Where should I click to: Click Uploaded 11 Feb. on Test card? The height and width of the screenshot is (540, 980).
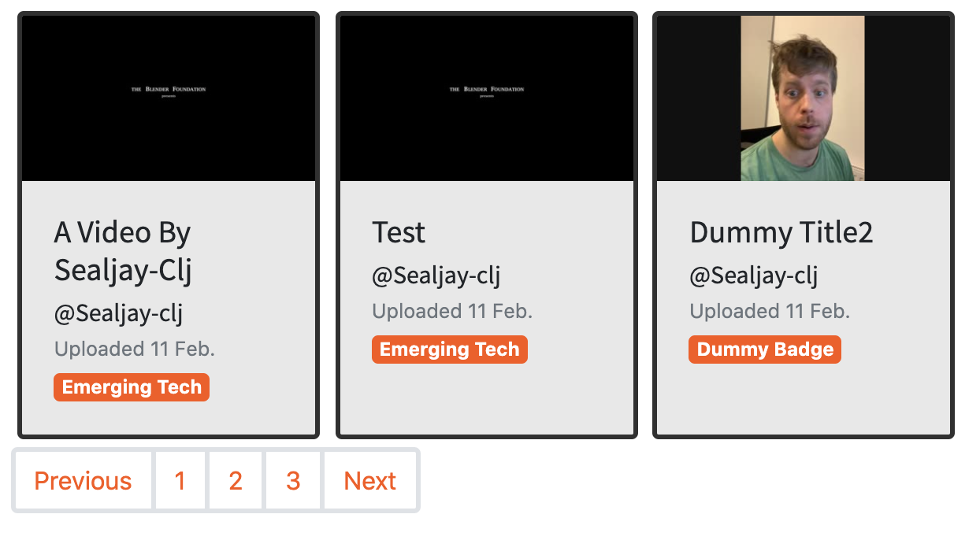(x=452, y=311)
